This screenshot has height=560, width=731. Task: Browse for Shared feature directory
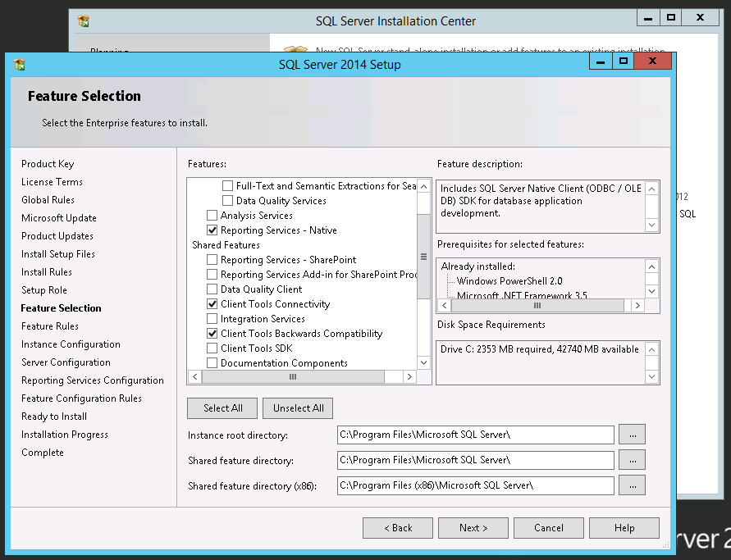633,460
